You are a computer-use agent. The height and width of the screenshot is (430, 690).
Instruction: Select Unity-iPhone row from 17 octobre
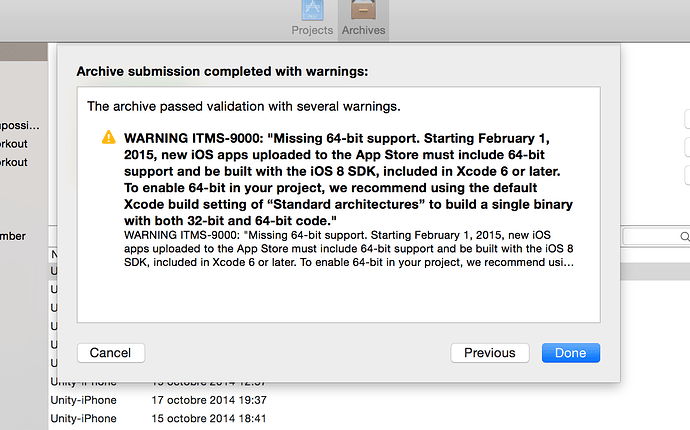[83, 400]
